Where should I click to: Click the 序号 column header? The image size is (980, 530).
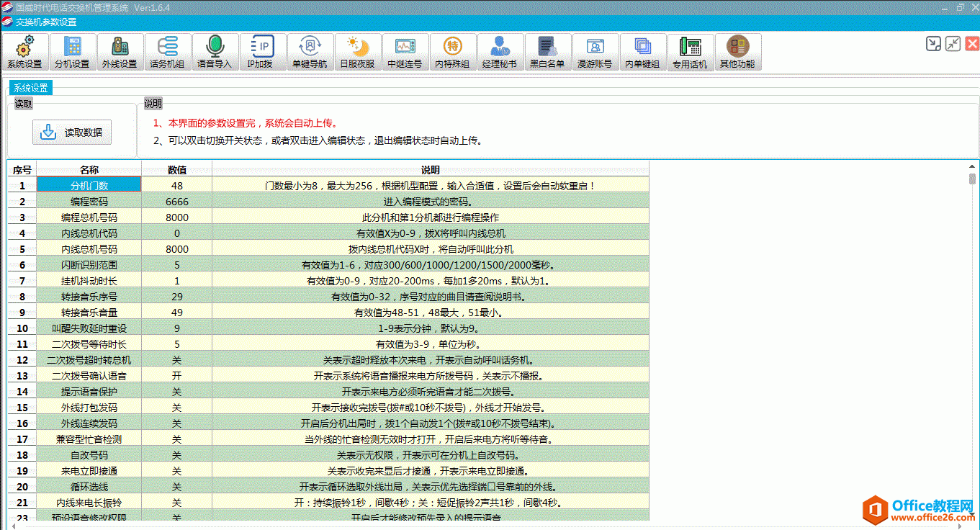[x=22, y=170]
